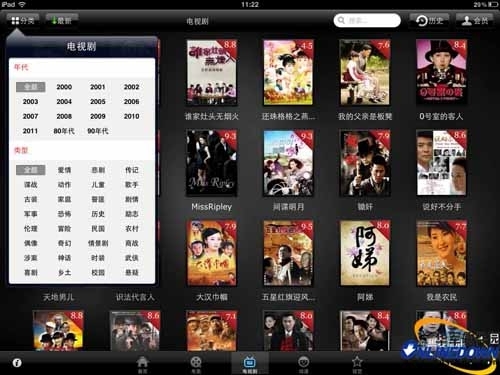Filter by year 2010
Screen dimensions: 500x375
pyautogui.click(x=131, y=116)
